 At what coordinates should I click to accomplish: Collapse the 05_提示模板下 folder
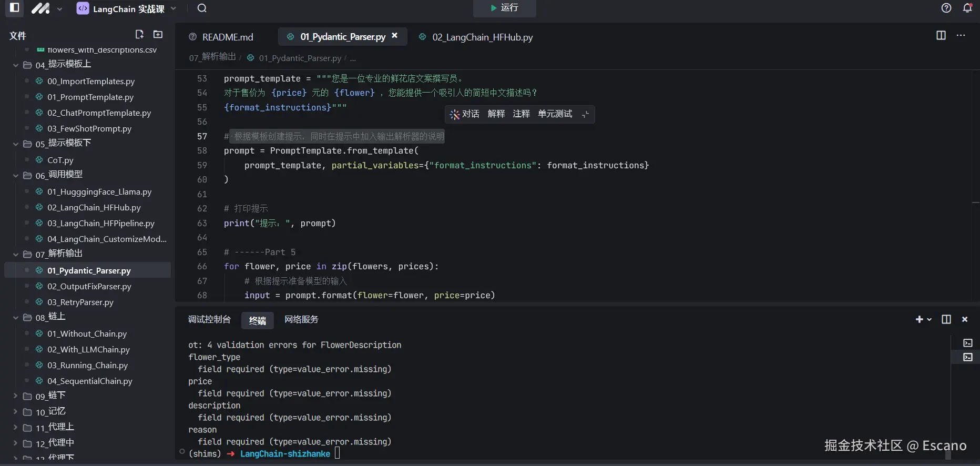point(15,144)
